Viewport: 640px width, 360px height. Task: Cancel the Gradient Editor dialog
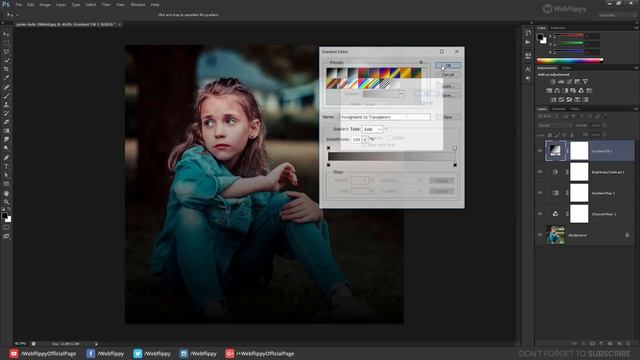tap(448, 75)
